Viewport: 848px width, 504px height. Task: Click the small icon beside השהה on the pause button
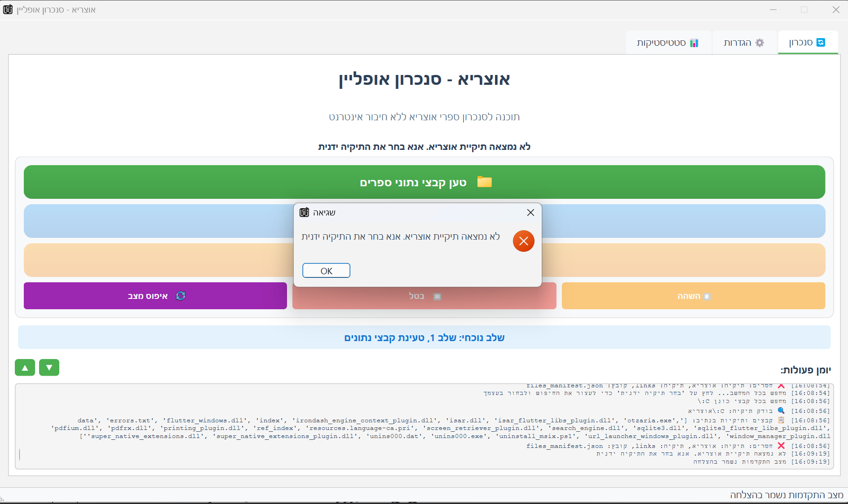point(707,296)
